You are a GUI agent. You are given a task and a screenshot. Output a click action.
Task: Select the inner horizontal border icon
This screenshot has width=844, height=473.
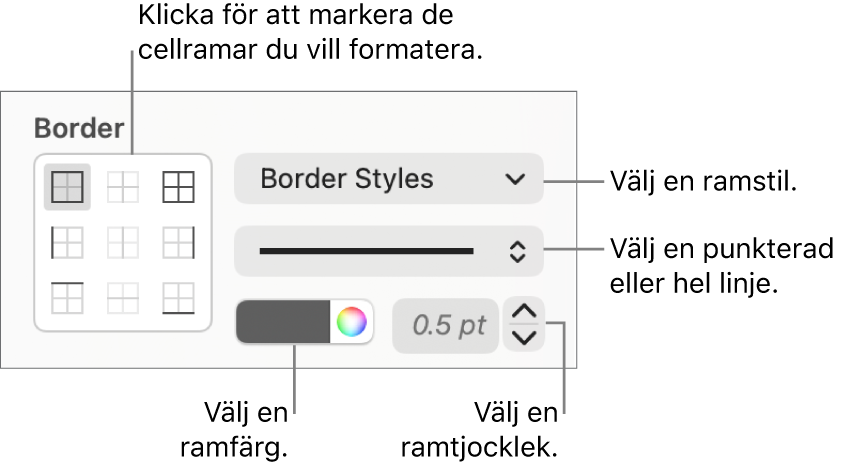[x=123, y=298]
